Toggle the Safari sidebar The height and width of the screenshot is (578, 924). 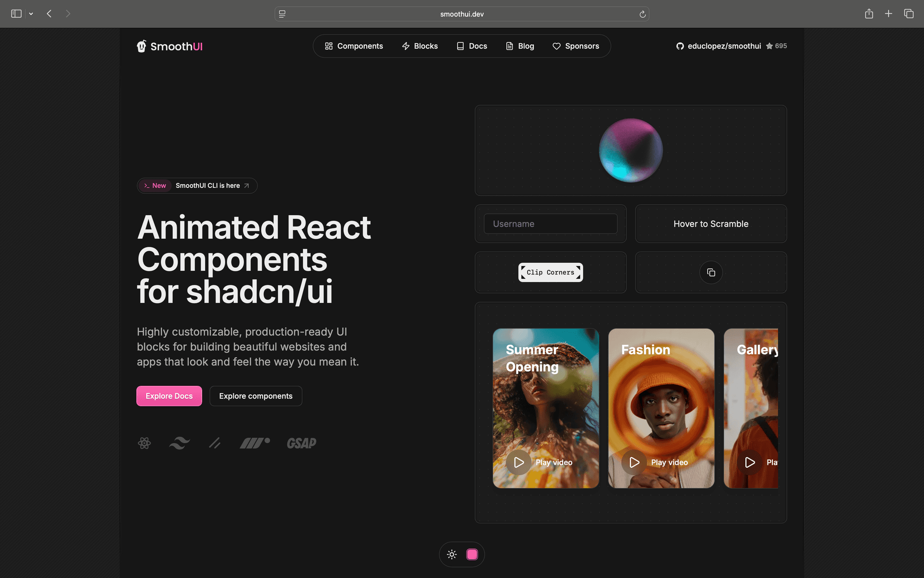pyautogui.click(x=16, y=14)
